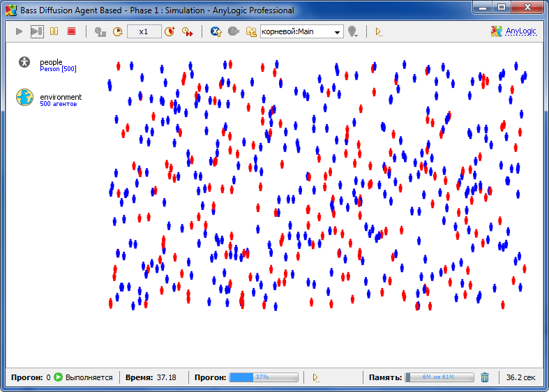
Task: Click the environment label
Action: (x=61, y=97)
